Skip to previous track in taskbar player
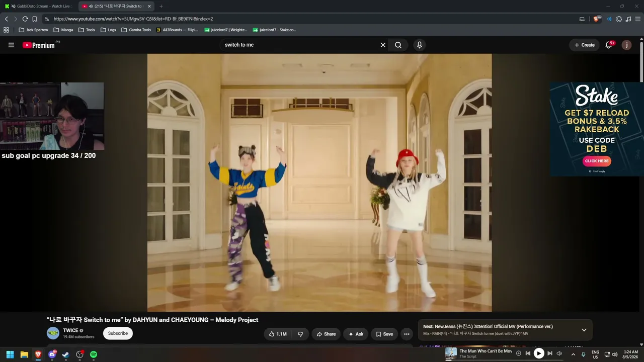 click(528, 353)
